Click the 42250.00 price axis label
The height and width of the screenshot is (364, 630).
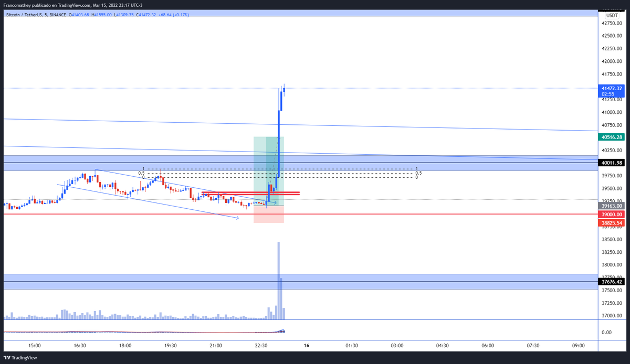point(612,48)
